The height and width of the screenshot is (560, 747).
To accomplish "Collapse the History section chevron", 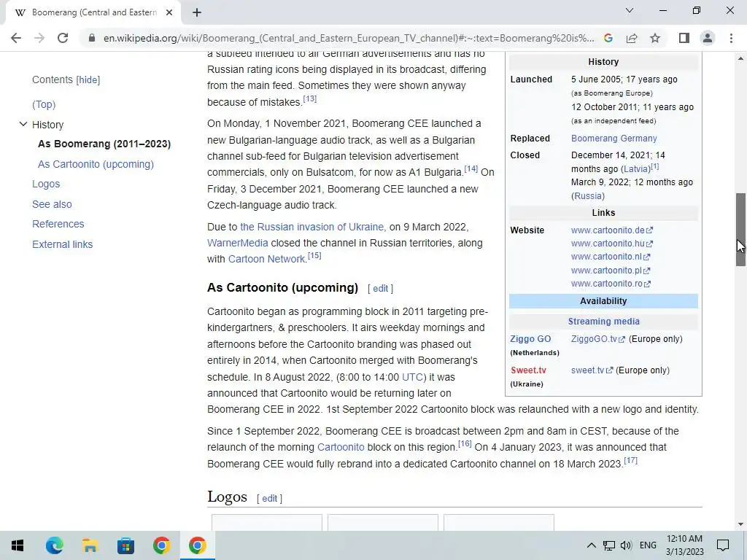I will click(x=23, y=124).
